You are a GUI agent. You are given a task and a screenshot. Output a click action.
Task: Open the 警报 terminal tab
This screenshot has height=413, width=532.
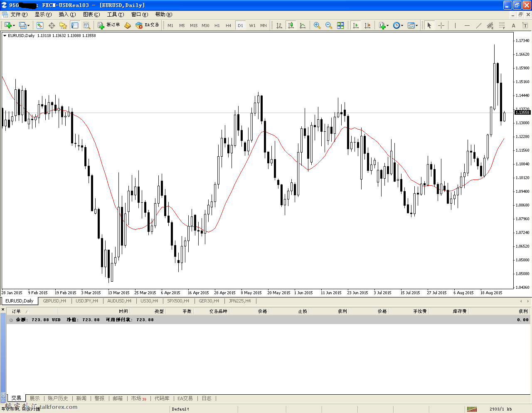pos(99,398)
